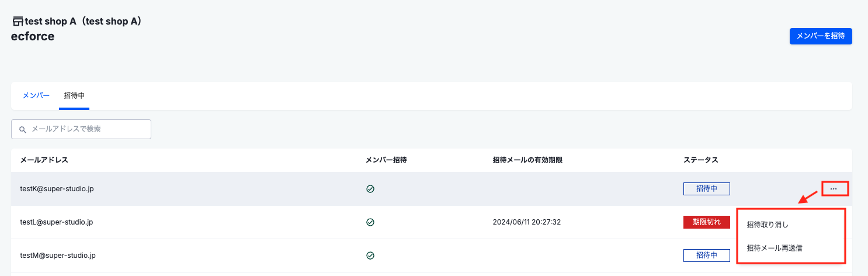Click the メンバー招待 column header
Image resolution: width=868 pixels, height=276 pixels.
(386, 160)
